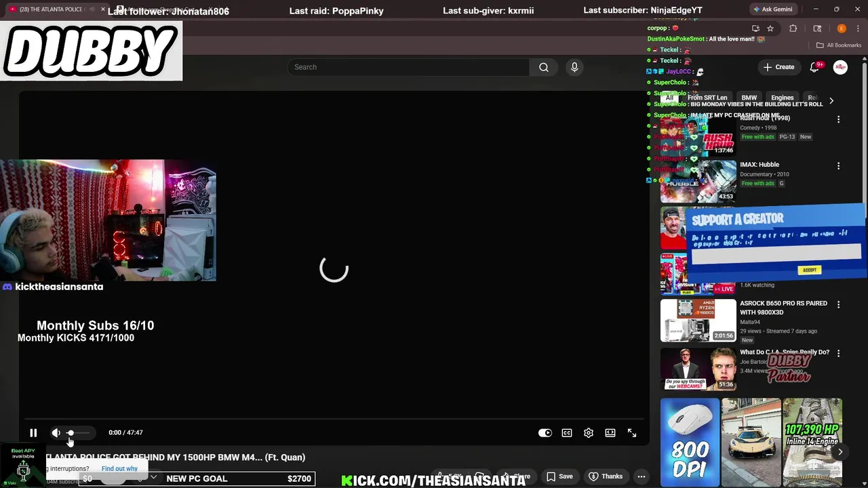Screen dimensions: 868x488
Task: Open the Chrome extensions puzzle icon
Action: coord(793,28)
